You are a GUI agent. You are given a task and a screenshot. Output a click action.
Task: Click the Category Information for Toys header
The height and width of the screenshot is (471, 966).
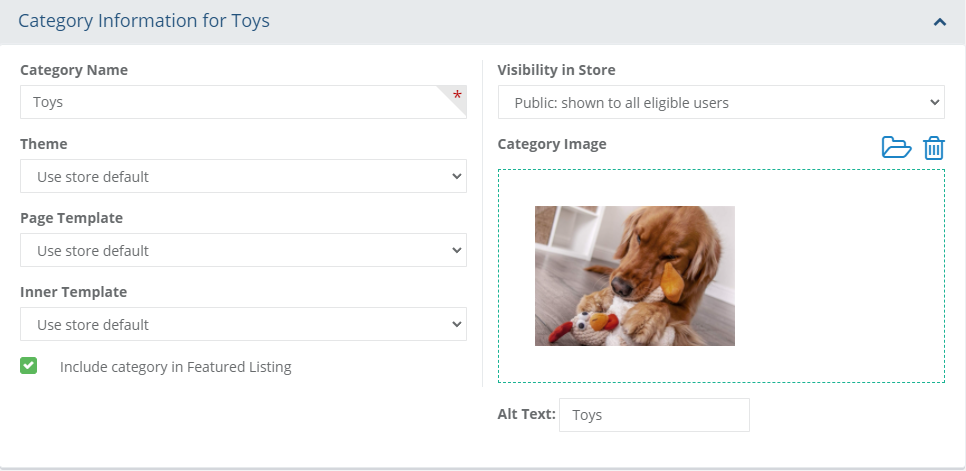coord(144,21)
